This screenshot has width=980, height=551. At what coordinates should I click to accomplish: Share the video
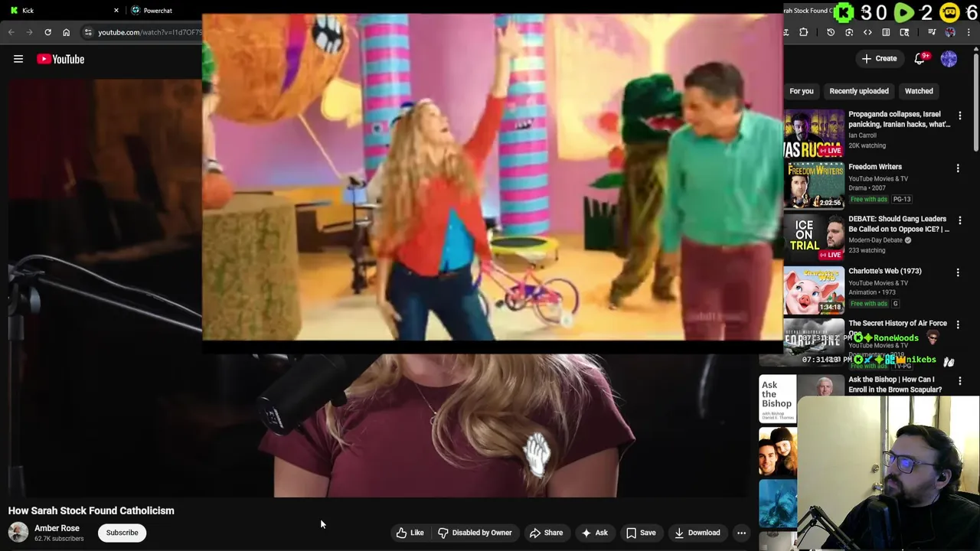(546, 533)
